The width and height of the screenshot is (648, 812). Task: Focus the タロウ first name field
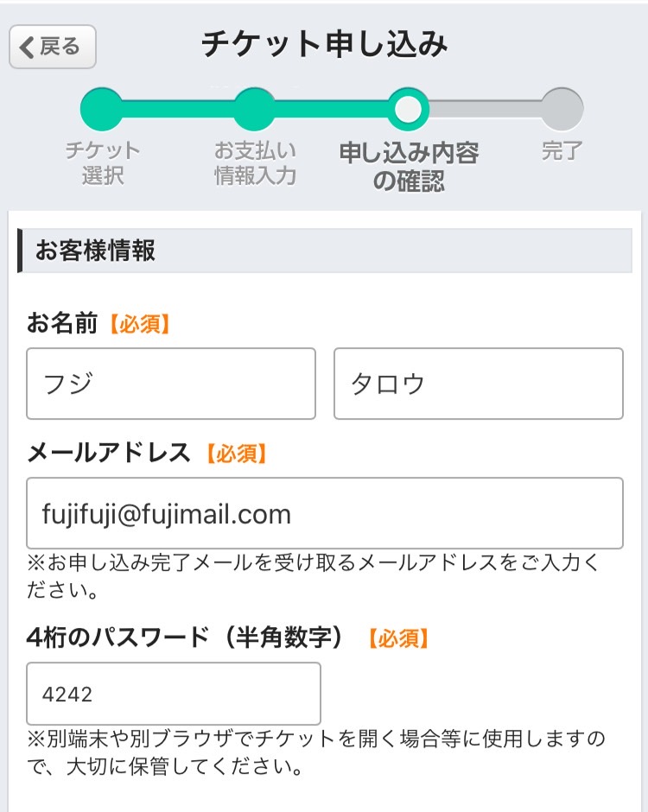coord(479,384)
